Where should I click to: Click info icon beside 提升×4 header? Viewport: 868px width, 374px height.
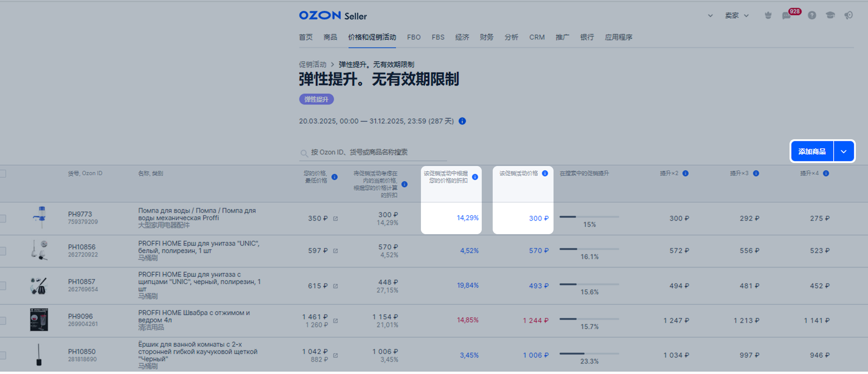[x=826, y=174]
